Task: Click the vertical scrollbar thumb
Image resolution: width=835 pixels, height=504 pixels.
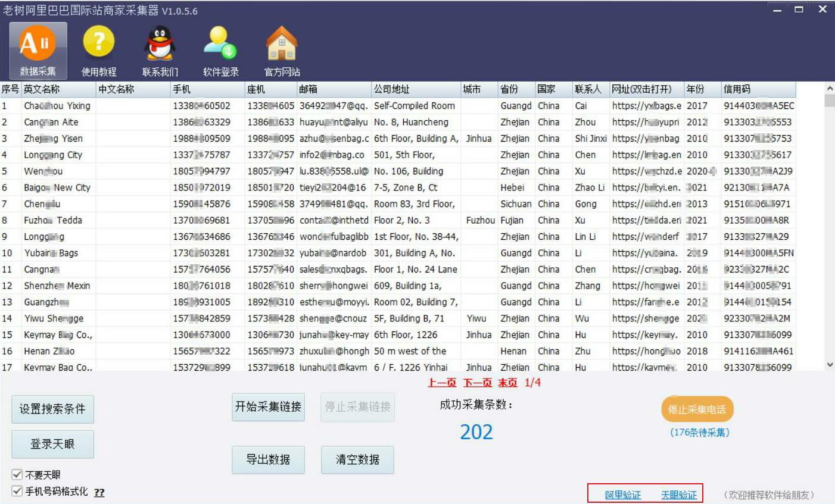Action: coord(830,100)
